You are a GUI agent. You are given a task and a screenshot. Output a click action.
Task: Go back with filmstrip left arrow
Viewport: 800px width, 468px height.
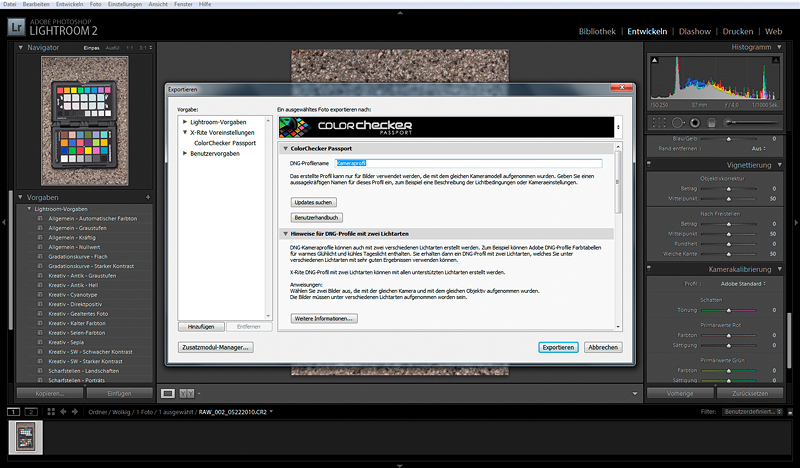(x=63, y=412)
